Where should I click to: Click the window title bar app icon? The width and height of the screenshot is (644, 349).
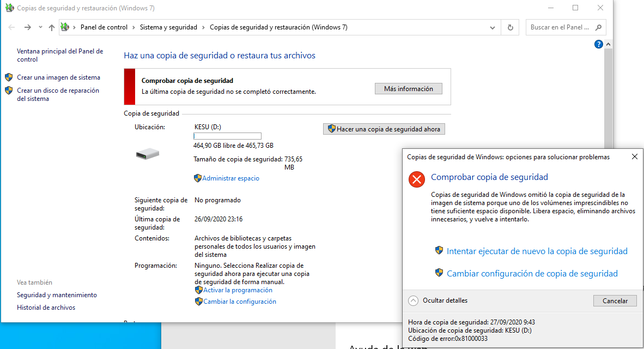(9, 8)
